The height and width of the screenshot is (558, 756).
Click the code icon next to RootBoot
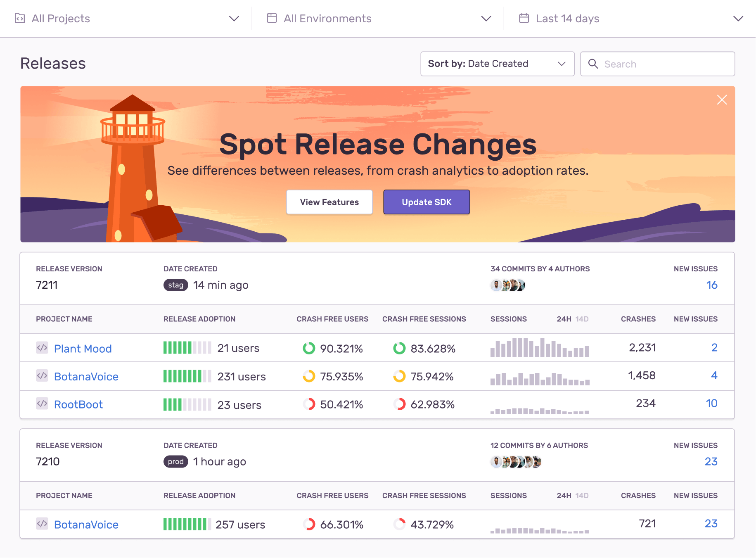click(42, 404)
